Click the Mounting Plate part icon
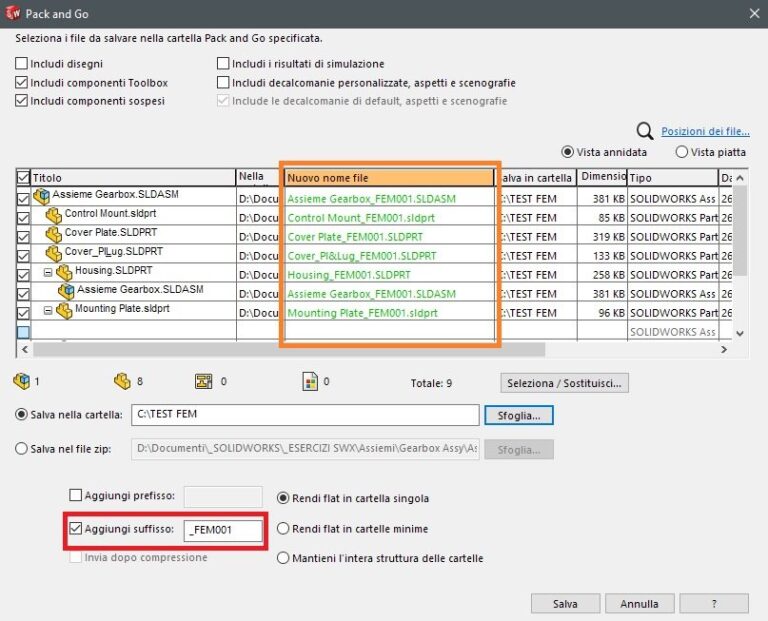 64,310
